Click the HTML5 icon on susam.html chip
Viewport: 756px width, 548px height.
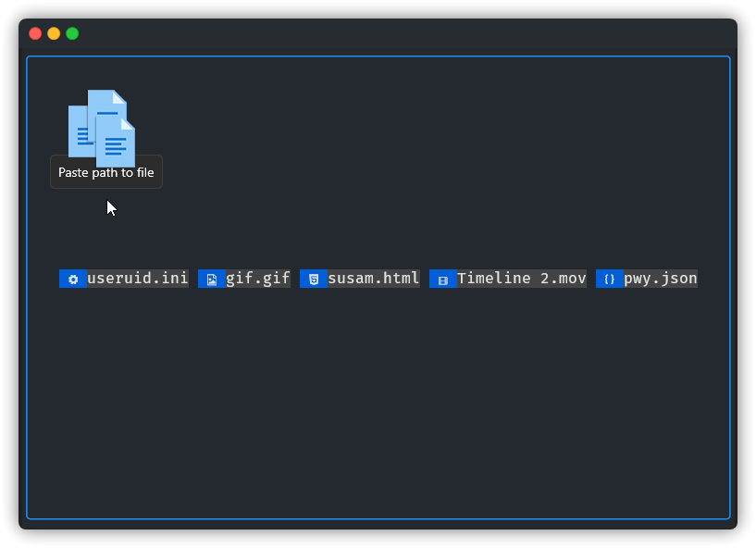pos(313,278)
